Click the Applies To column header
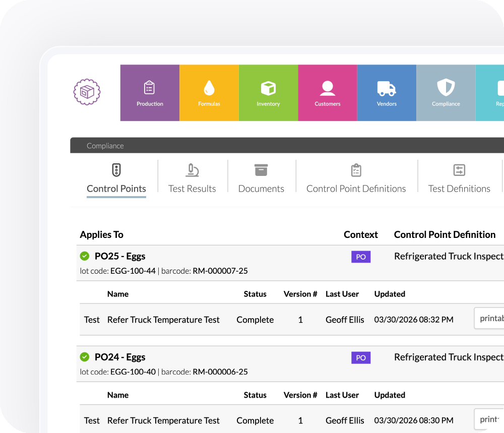This screenshot has height=433, width=504. click(101, 234)
